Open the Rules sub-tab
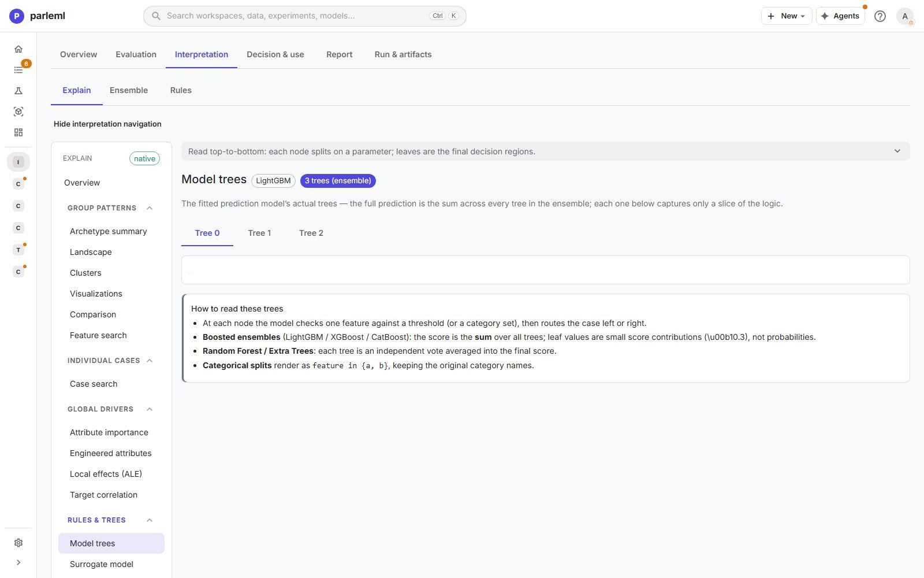The width and height of the screenshot is (924, 578). [181, 90]
